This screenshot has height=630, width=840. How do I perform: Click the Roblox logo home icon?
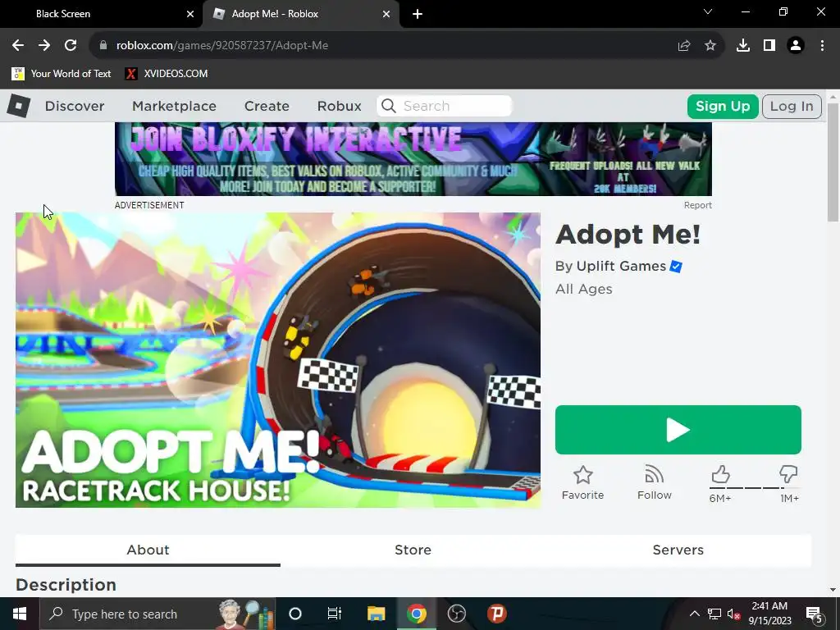click(19, 106)
